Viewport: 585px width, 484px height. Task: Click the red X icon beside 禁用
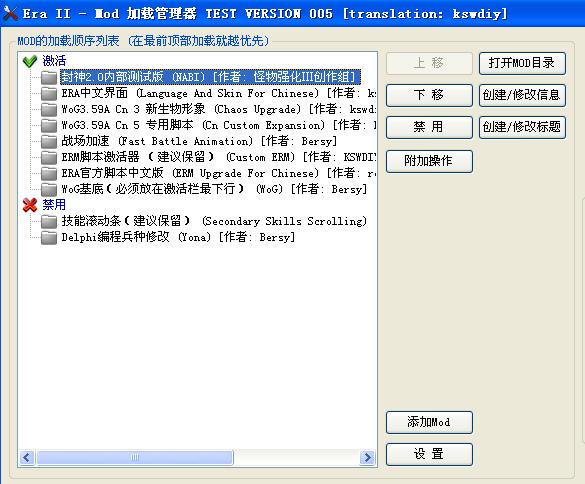[30, 205]
